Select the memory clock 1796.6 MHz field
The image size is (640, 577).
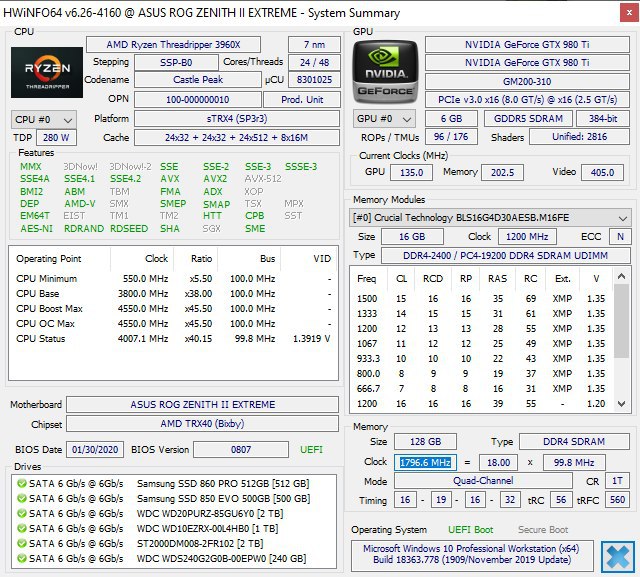425,462
